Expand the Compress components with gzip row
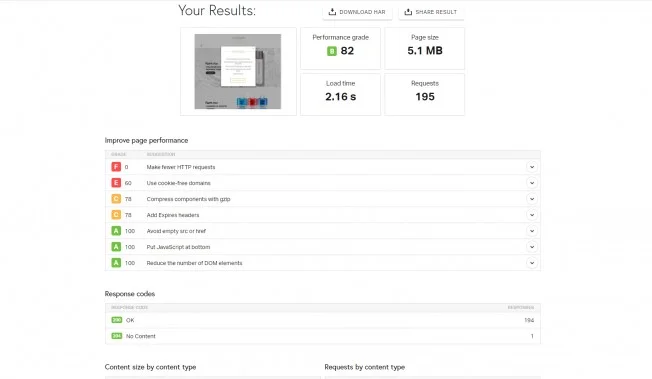 tap(532, 199)
